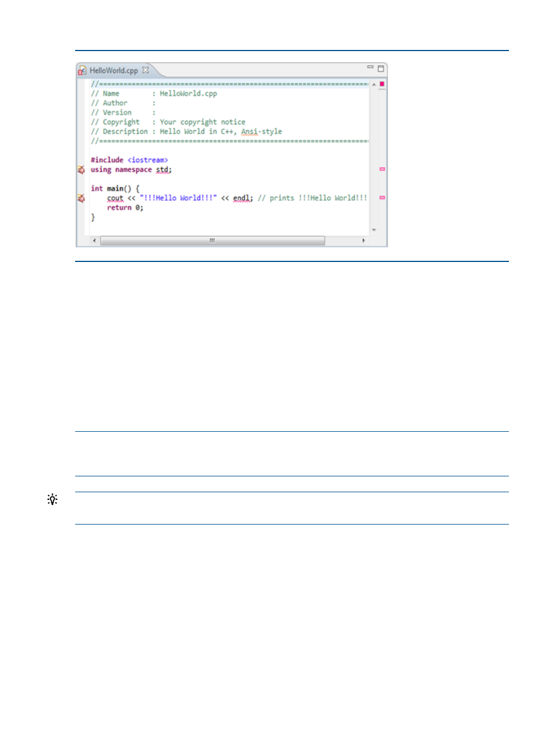This screenshot has width=560, height=746.
Task: Click red error summary square in overview ruler
Action: coord(382,84)
